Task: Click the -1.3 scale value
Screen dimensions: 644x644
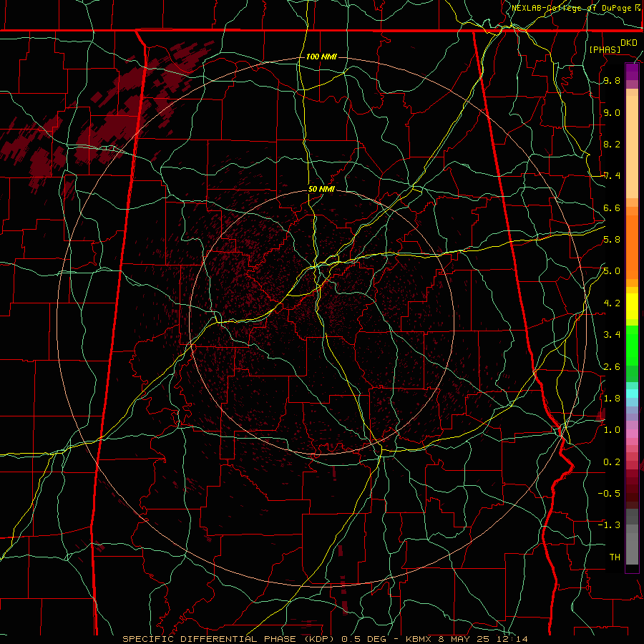Action: (609, 525)
